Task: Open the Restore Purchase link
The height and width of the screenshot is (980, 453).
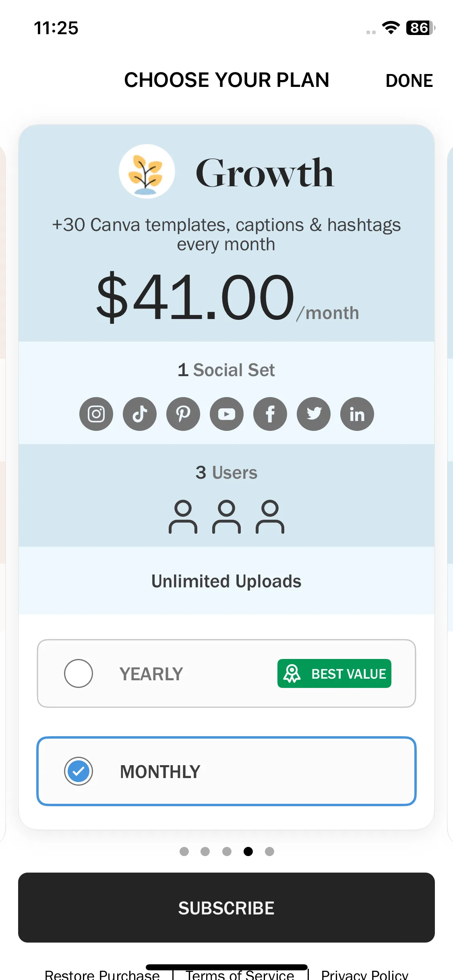Action: click(102, 974)
